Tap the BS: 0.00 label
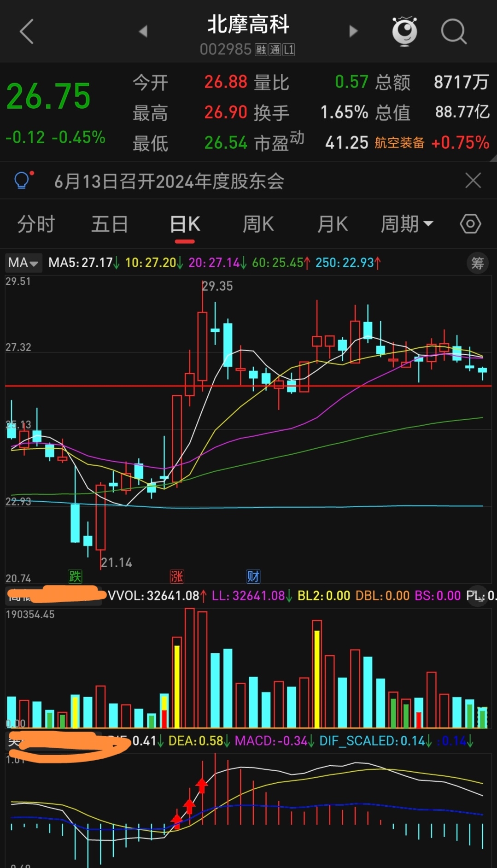The height and width of the screenshot is (868, 497). [x=438, y=596]
